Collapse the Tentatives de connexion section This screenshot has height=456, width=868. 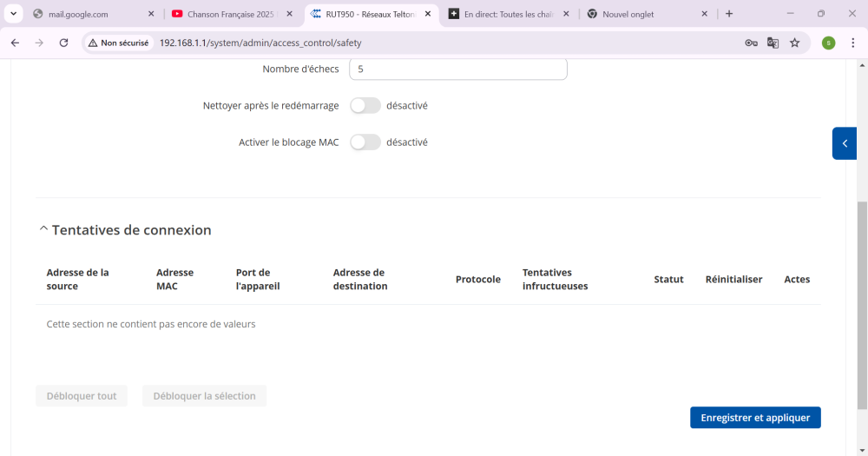click(x=43, y=230)
